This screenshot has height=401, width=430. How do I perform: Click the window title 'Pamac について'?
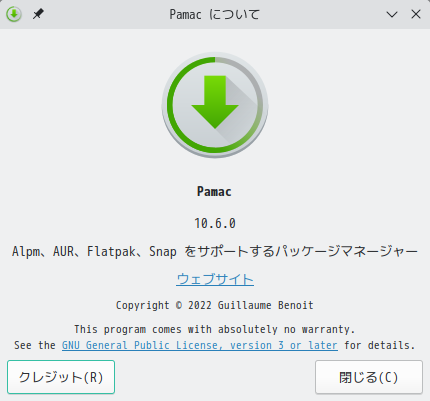[215, 14]
